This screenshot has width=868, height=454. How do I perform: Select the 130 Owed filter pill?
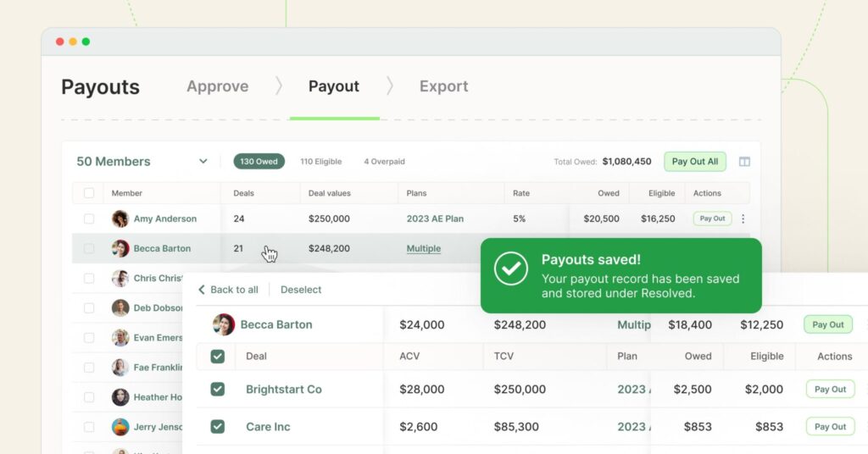click(259, 162)
